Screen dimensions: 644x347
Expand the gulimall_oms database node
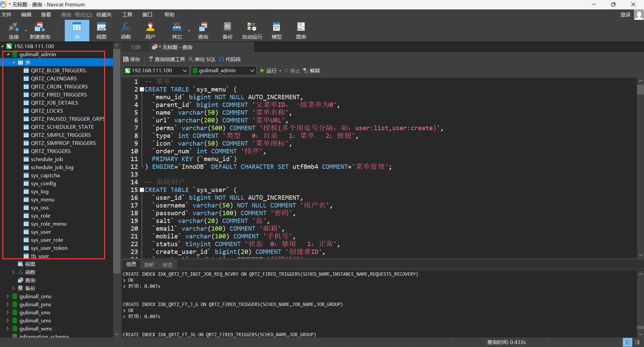[x=8, y=296]
